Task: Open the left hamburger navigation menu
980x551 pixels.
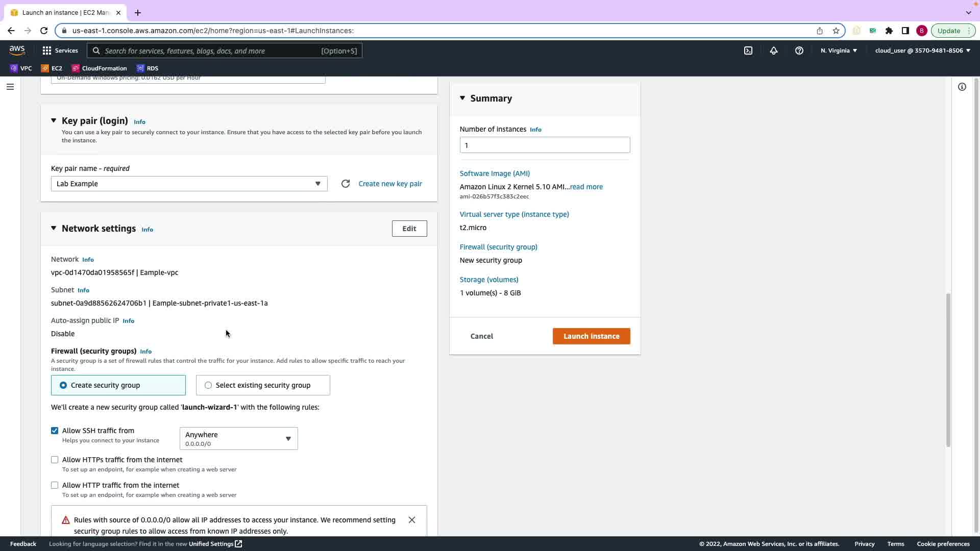Action: pos(10,87)
